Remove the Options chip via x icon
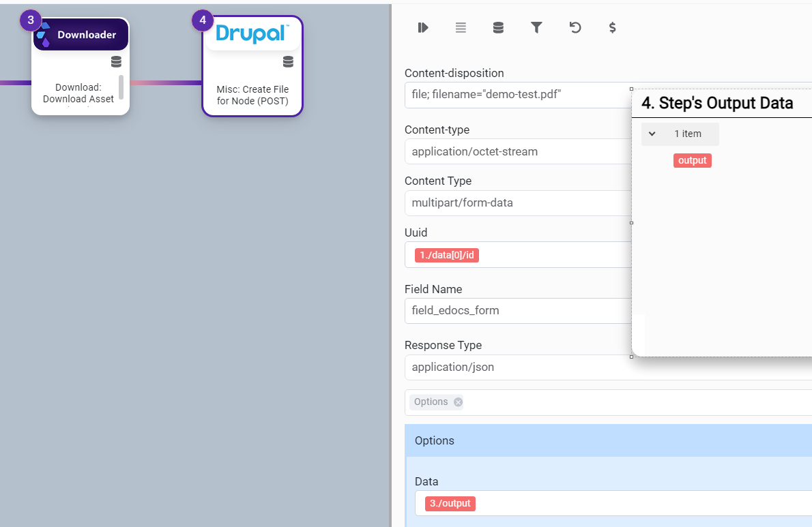The width and height of the screenshot is (812, 527). (458, 402)
